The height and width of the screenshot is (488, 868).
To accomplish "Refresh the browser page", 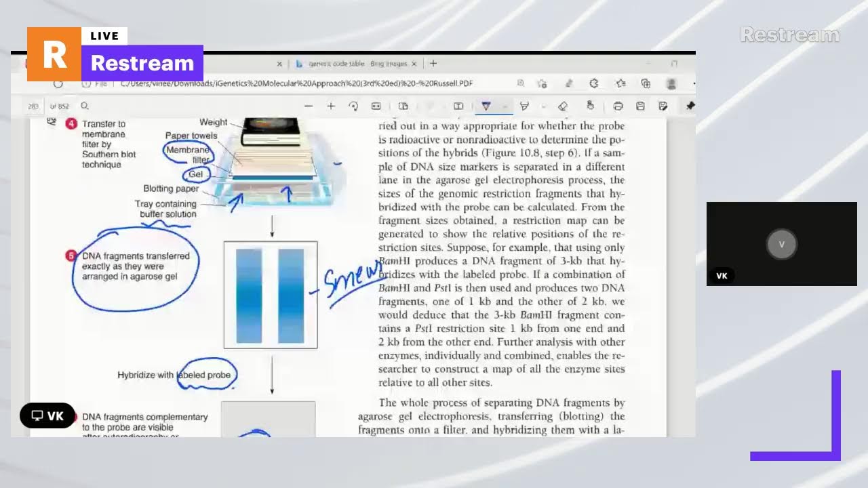I will coord(58,83).
